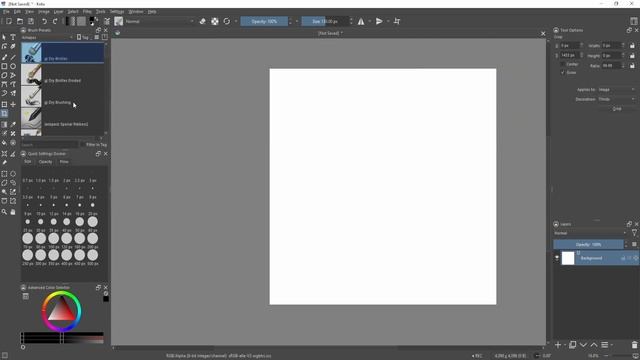Delete the selected layer
This screenshot has width=640, height=360.
click(634, 345)
